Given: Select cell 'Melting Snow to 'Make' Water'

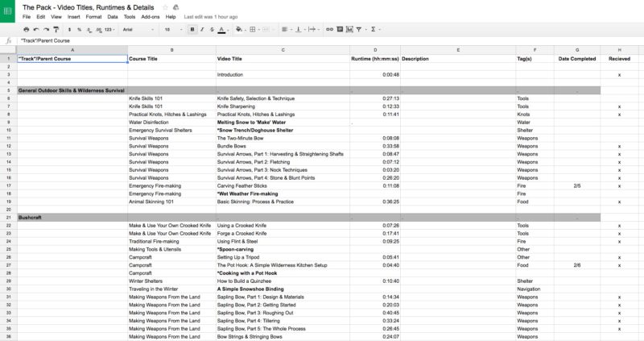Looking at the screenshot, I should click(x=283, y=123).
